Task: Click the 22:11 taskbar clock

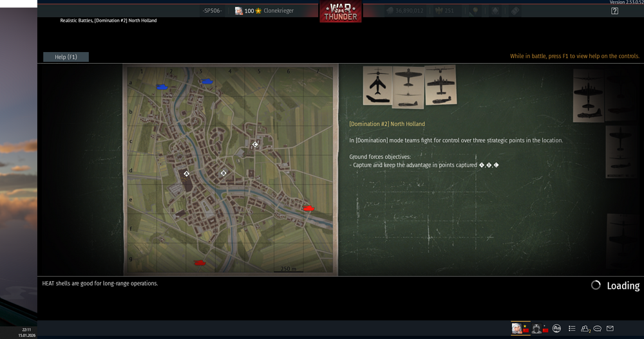Action: pyautogui.click(x=26, y=329)
